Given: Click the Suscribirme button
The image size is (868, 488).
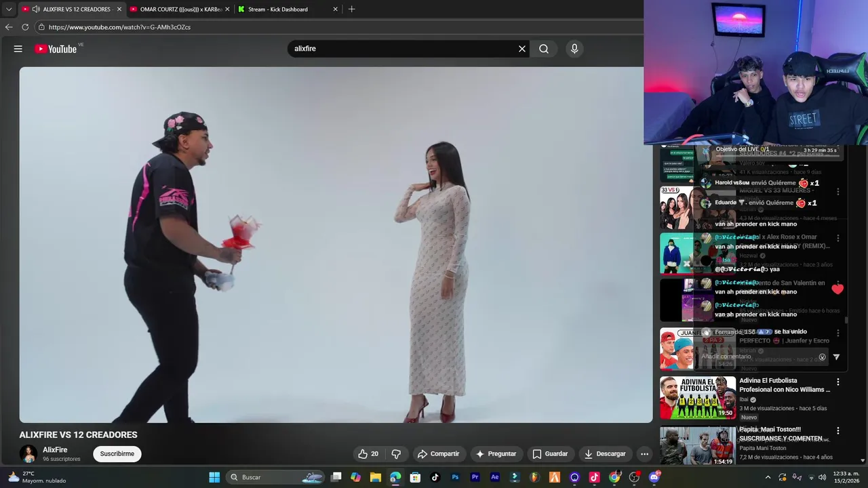Looking at the screenshot, I should click(x=117, y=454).
